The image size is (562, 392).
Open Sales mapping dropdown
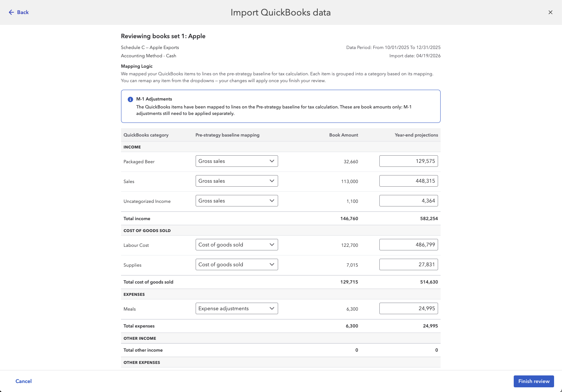pyautogui.click(x=237, y=181)
